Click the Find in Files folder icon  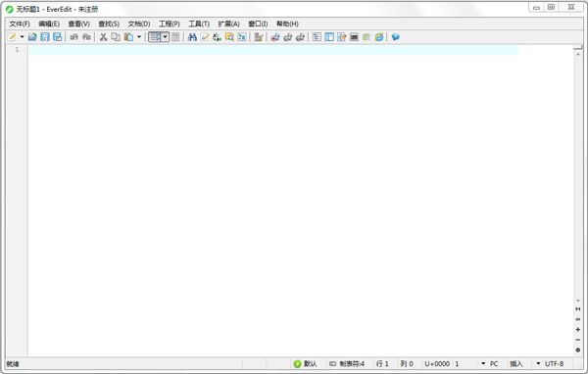coord(229,37)
